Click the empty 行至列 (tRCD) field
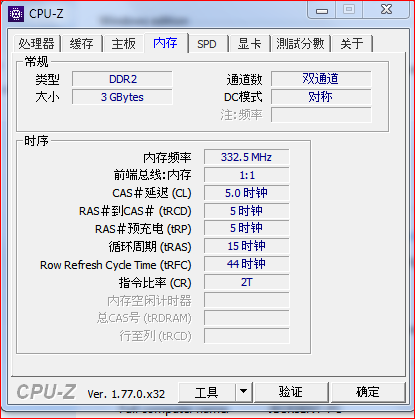 coord(247,336)
